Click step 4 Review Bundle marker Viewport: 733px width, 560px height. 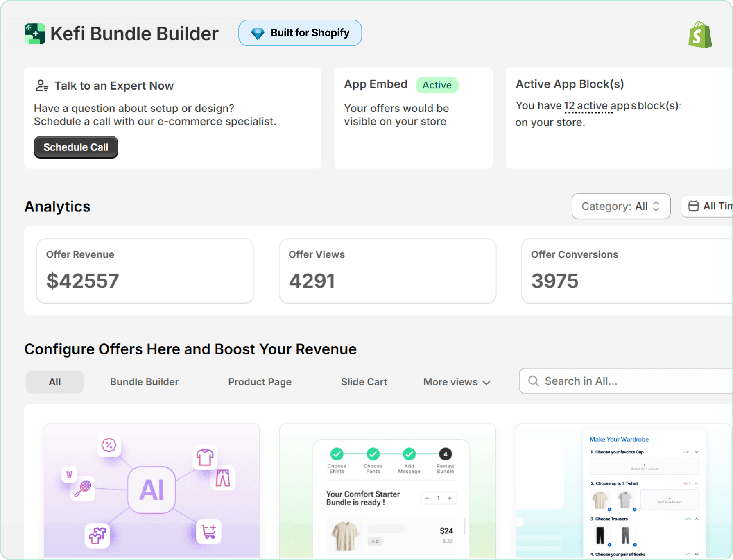click(x=446, y=454)
